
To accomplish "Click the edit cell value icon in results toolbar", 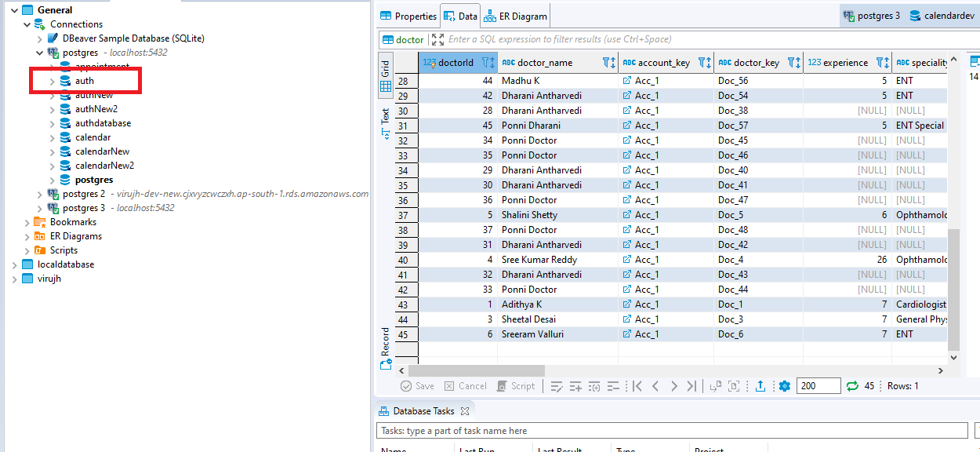I will [557, 386].
